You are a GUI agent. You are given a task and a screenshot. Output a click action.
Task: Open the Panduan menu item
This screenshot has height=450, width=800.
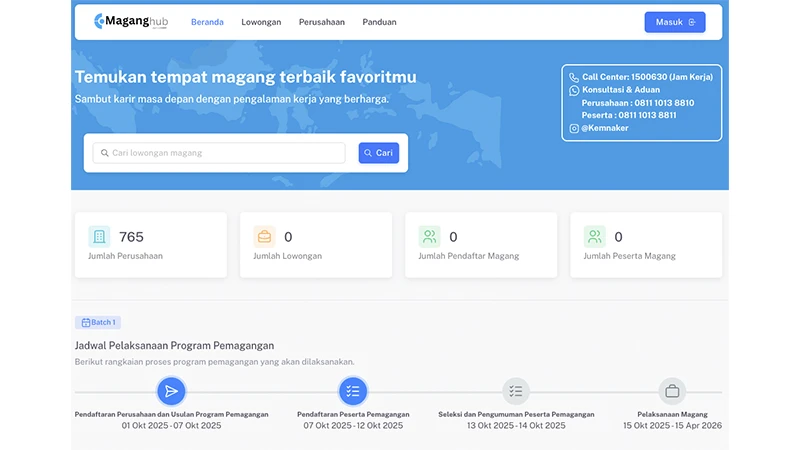[x=379, y=22]
